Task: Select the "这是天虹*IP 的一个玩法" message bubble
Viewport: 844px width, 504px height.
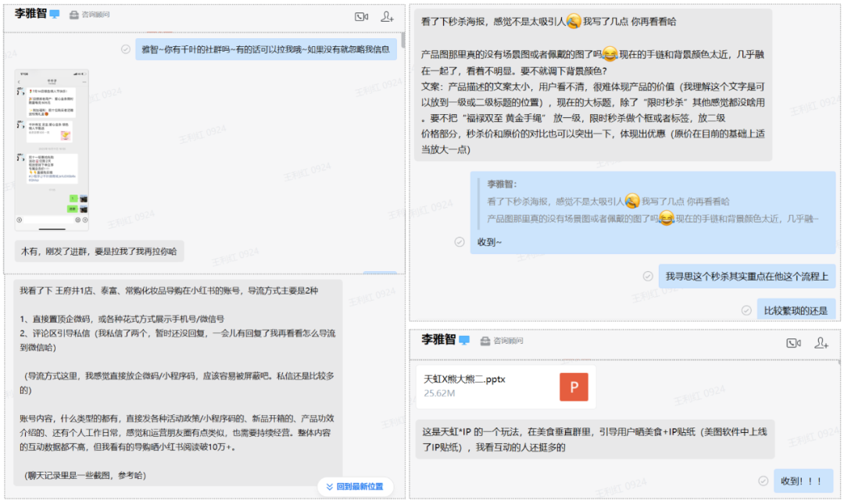Action: [x=593, y=439]
